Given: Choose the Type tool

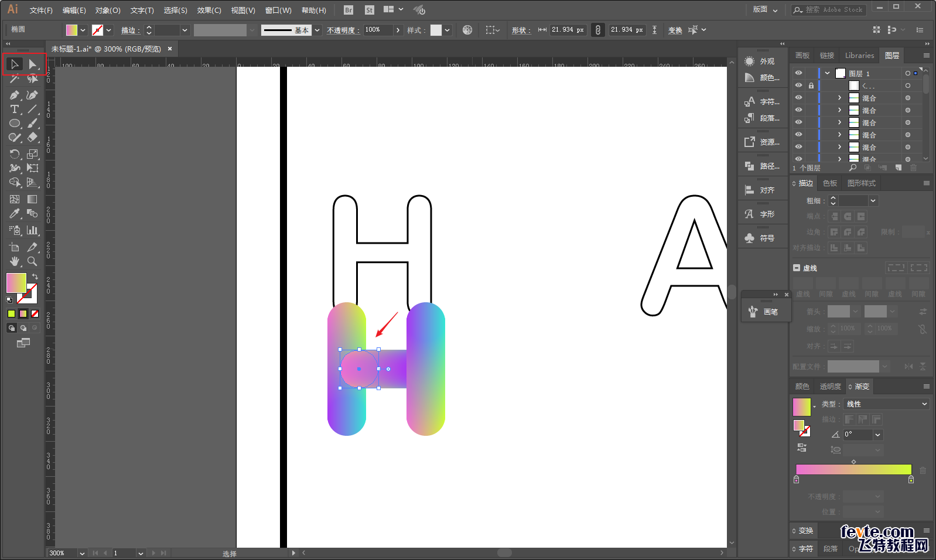Looking at the screenshot, I should click(15, 110).
